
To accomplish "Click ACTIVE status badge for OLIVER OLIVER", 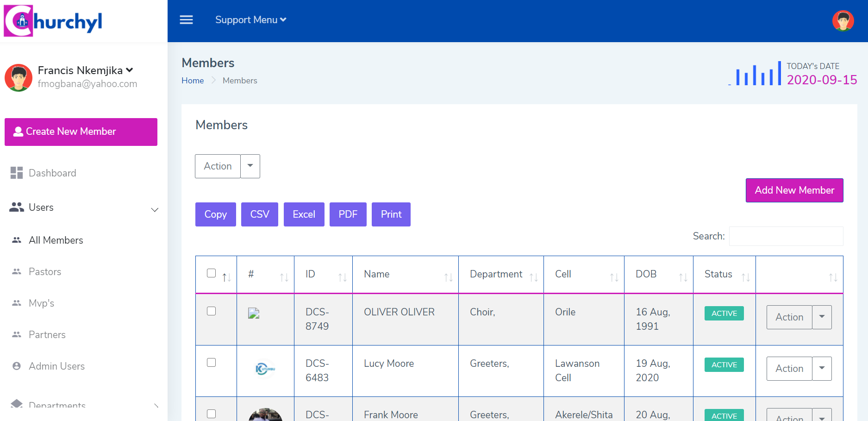I will tap(724, 314).
